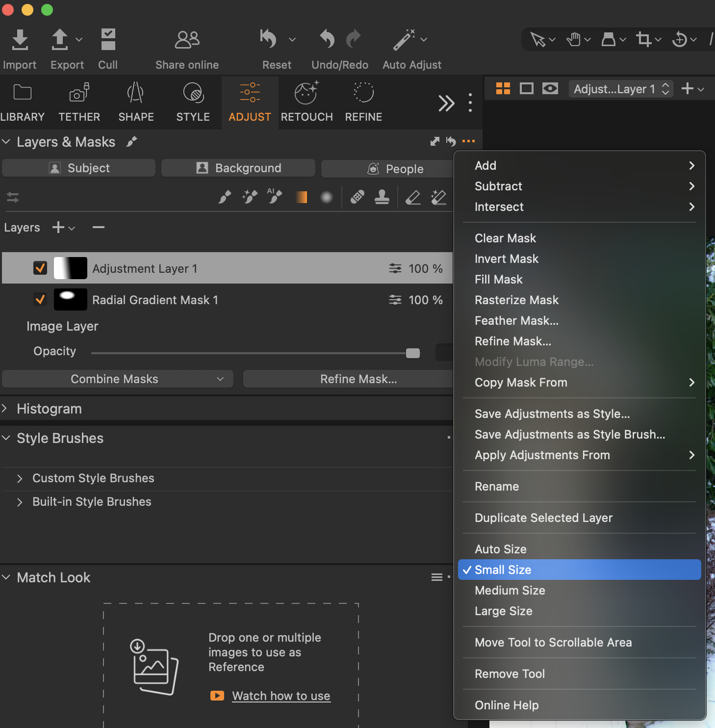
Task: Click the Redo arrow
Action: pyautogui.click(x=353, y=39)
